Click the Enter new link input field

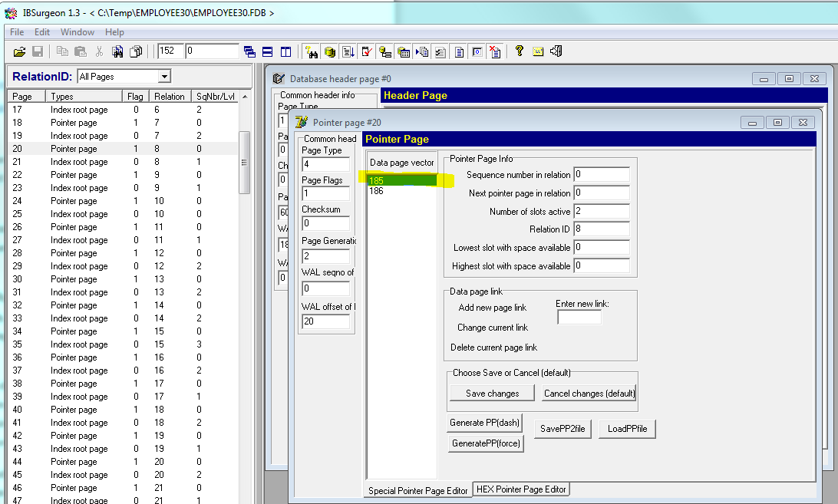(x=579, y=317)
